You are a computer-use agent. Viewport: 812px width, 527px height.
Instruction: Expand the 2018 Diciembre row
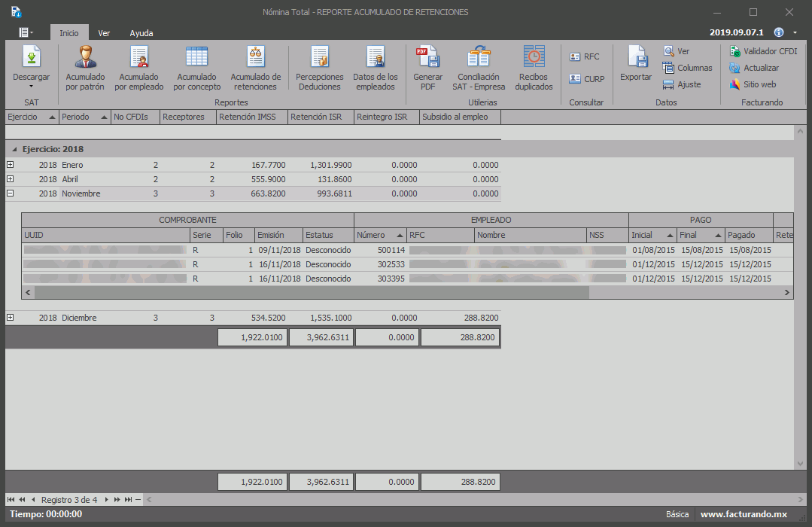11,318
